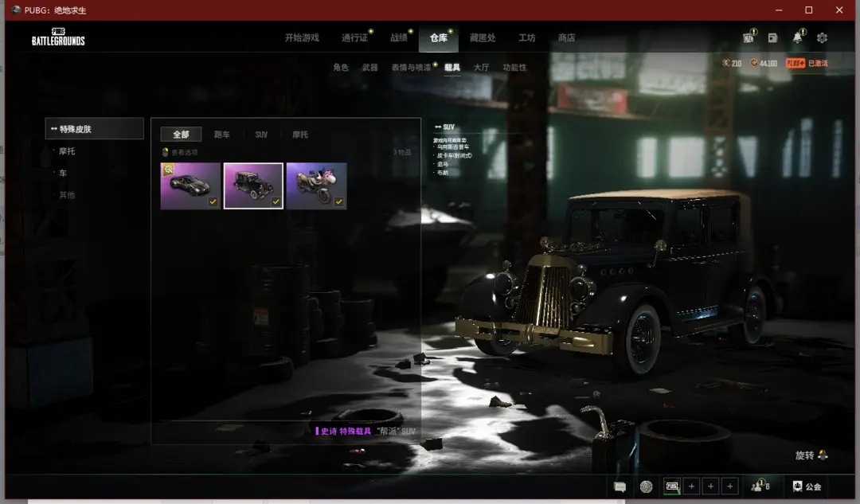Select the 全部 filter tab
860x504 pixels.
pos(181,135)
